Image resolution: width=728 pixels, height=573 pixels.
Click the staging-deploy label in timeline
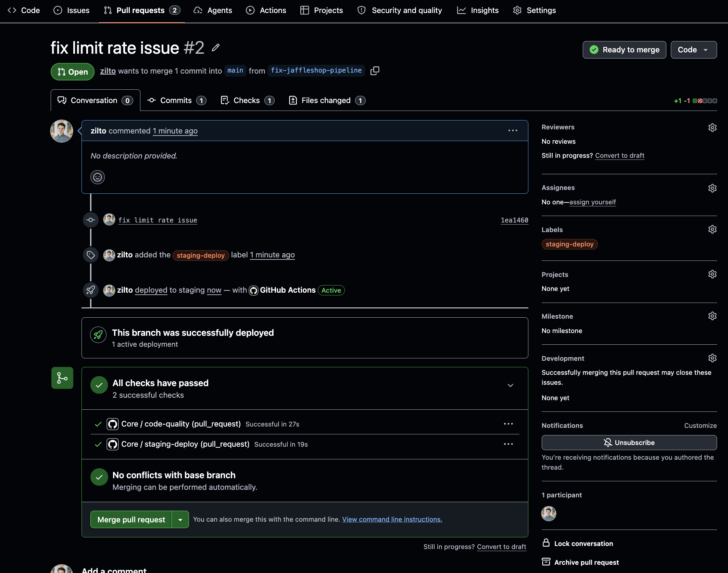click(201, 255)
